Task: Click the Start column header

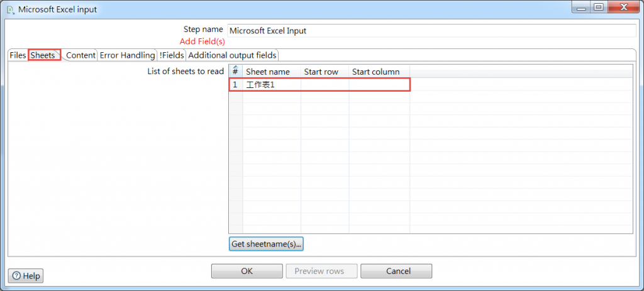Action: (379, 72)
